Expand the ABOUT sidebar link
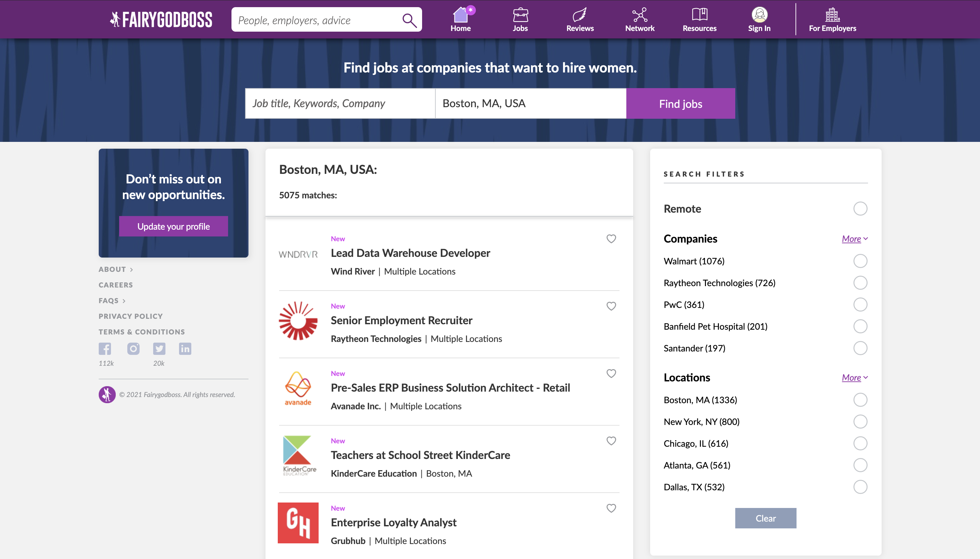Image resolution: width=980 pixels, height=559 pixels. point(116,269)
